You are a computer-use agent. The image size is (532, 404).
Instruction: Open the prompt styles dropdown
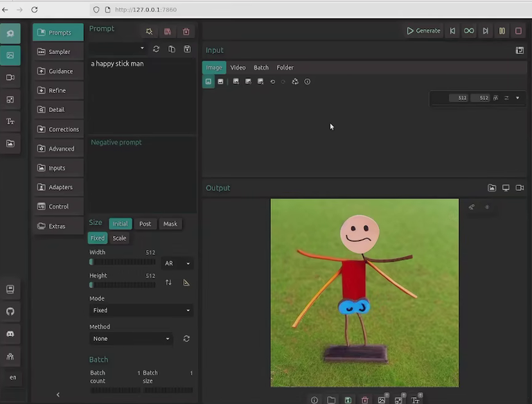[x=118, y=49]
